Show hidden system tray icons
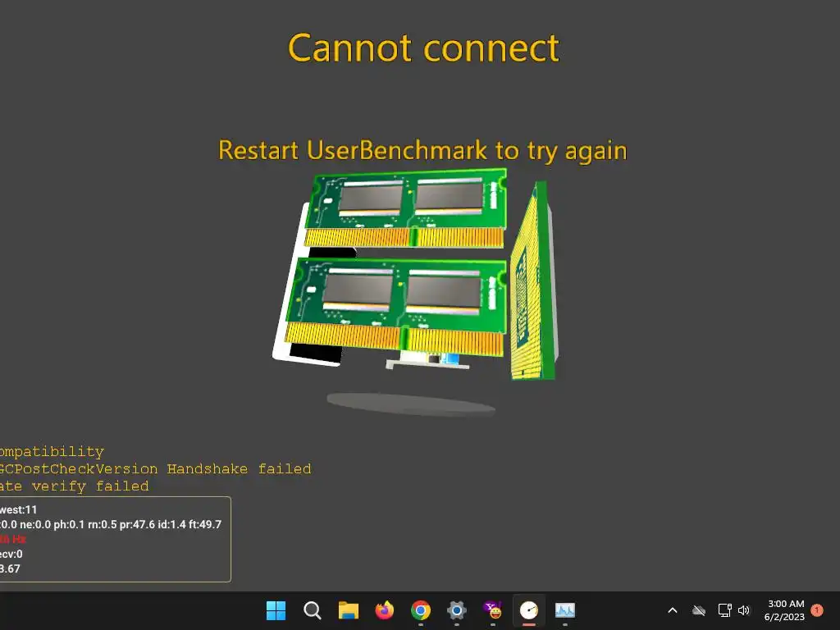Image resolution: width=840 pixels, height=630 pixels. tap(673, 610)
